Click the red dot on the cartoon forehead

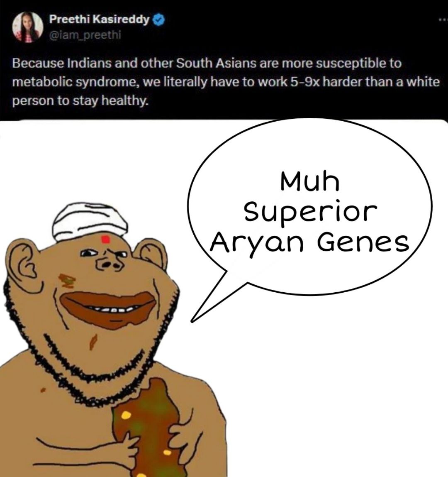click(x=105, y=240)
